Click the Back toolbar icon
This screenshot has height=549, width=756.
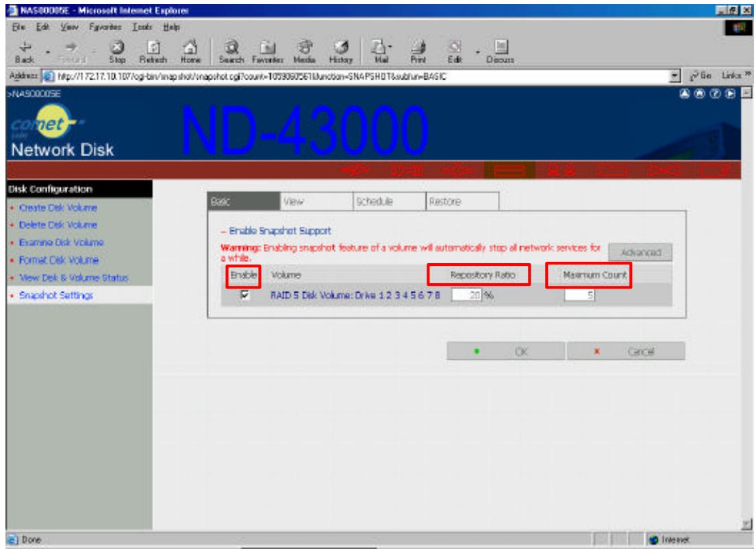(24, 52)
